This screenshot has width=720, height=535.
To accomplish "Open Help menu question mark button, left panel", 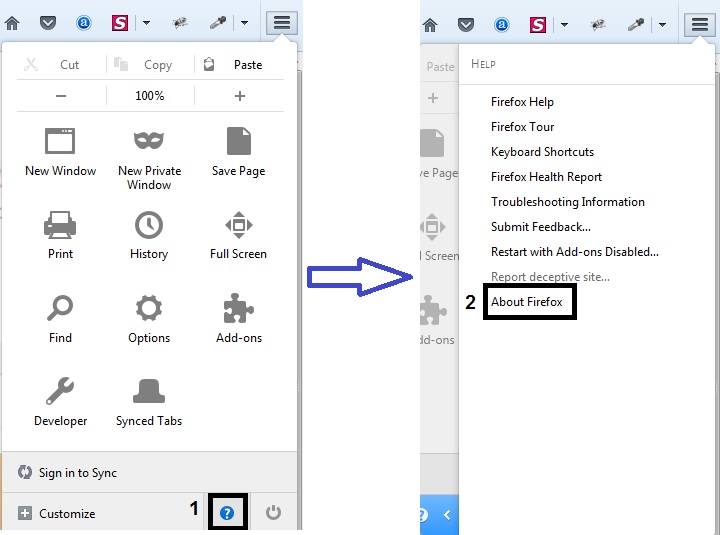I will pos(227,512).
